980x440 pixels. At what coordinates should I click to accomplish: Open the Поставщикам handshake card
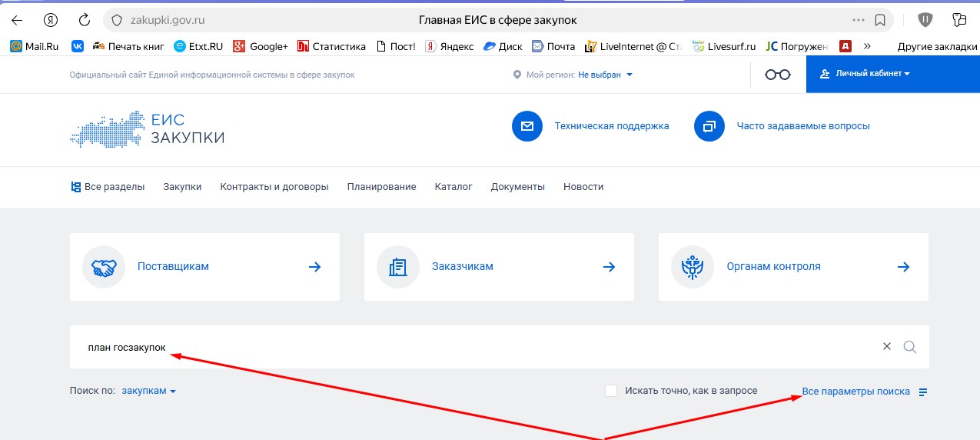204,267
